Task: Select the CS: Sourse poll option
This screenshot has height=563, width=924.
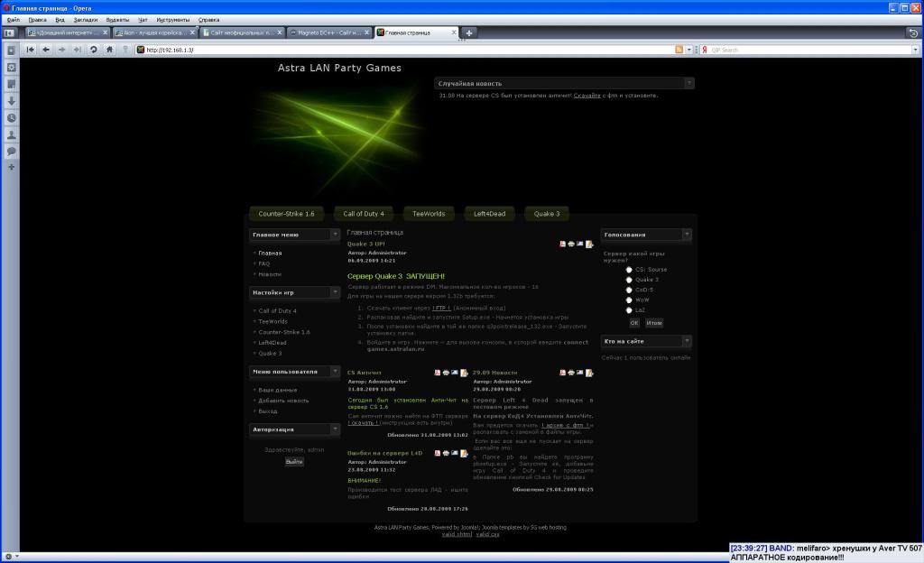Action: click(x=629, y=270)
